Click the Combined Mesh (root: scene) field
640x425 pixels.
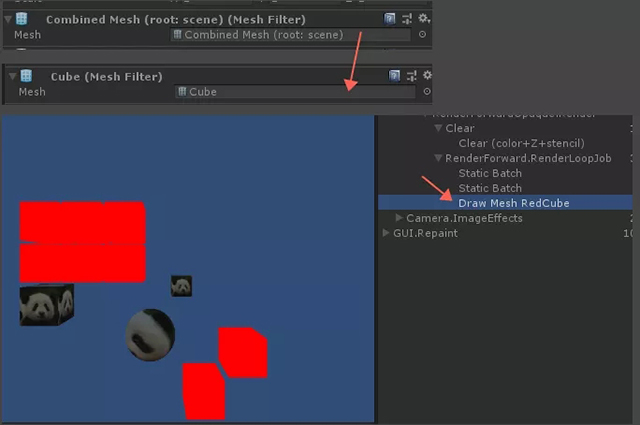click(290, 35)
